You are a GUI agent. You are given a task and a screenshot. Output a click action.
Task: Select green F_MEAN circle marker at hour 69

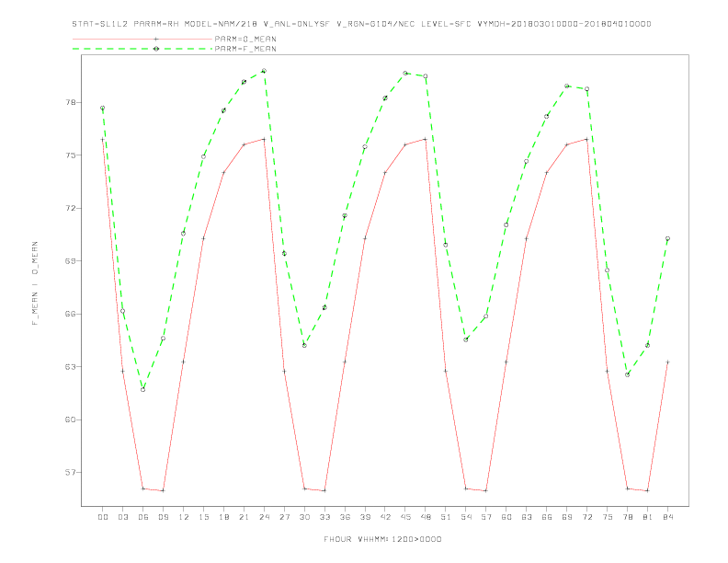point(567,86)
